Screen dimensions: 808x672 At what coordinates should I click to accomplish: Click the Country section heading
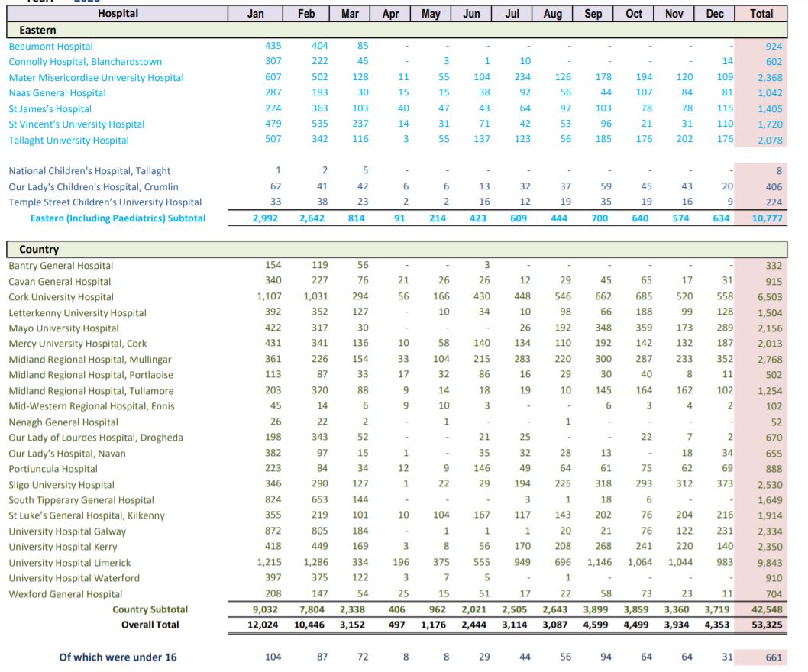(39, 250)
